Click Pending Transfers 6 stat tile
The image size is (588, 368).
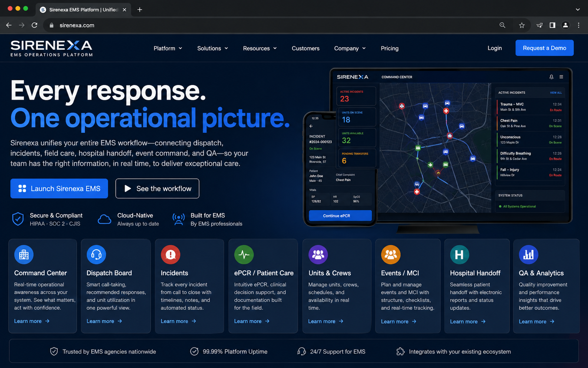[356, 158]
